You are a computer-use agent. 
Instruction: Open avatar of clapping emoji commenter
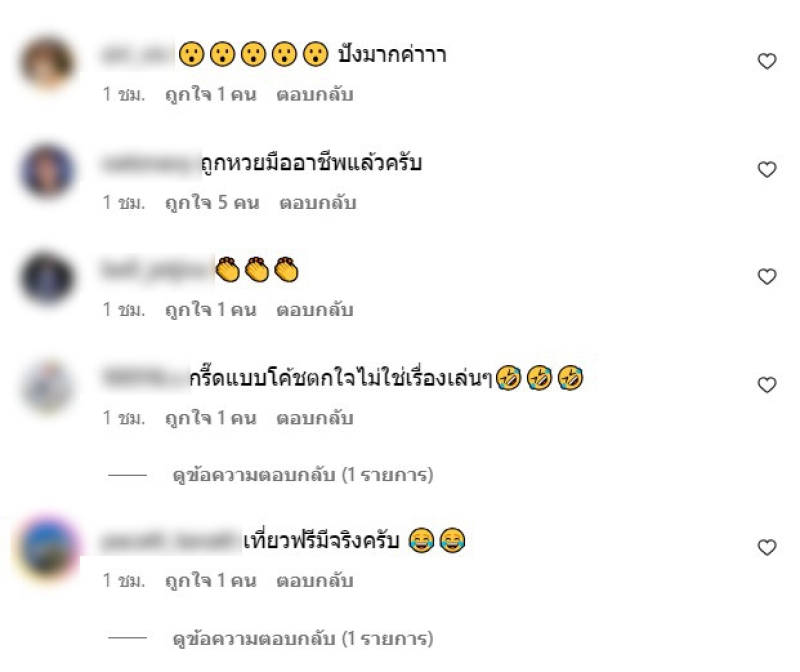47,278
